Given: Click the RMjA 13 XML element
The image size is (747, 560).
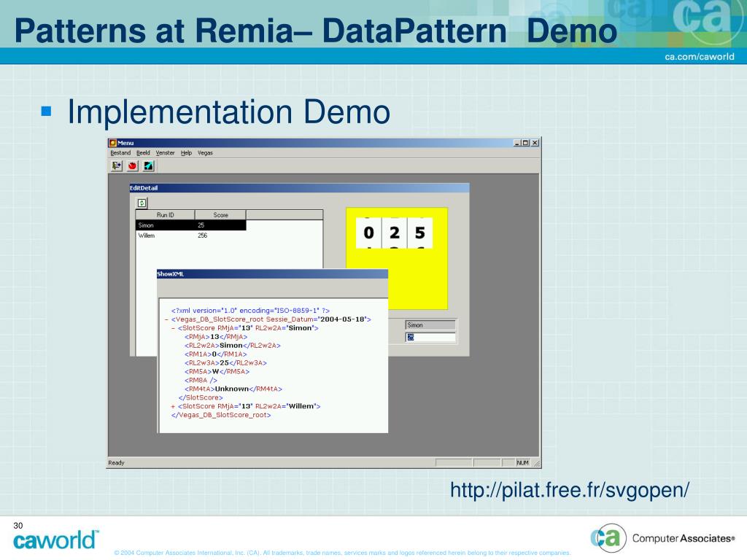Looking at the screenshot, I should [x=216, y=337].
